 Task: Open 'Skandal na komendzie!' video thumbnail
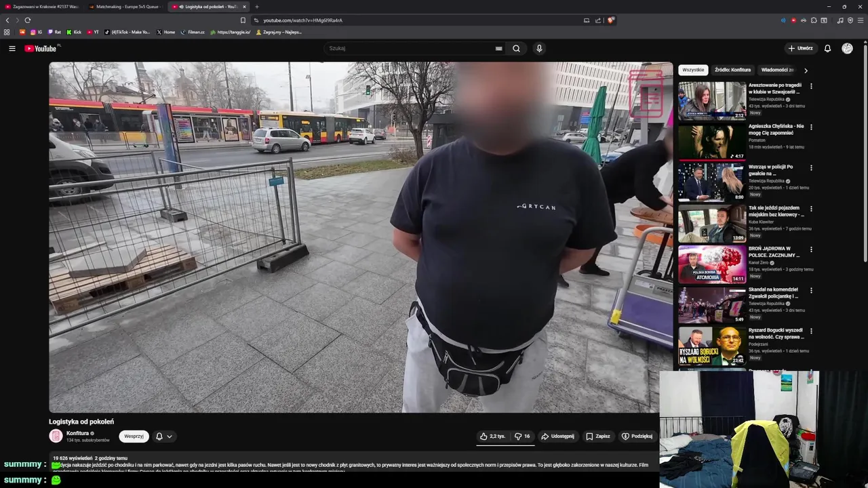(712, 304)
